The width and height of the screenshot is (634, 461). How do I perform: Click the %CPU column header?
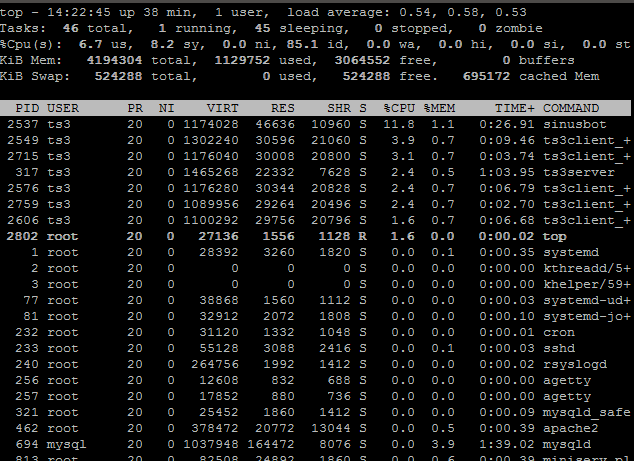[x=399, y=108]
